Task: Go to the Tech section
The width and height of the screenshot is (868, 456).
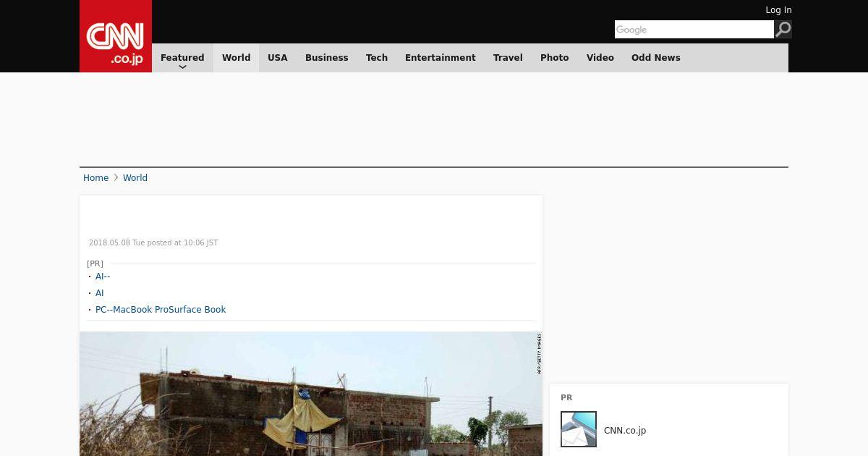Action: [x=377, y=58]
